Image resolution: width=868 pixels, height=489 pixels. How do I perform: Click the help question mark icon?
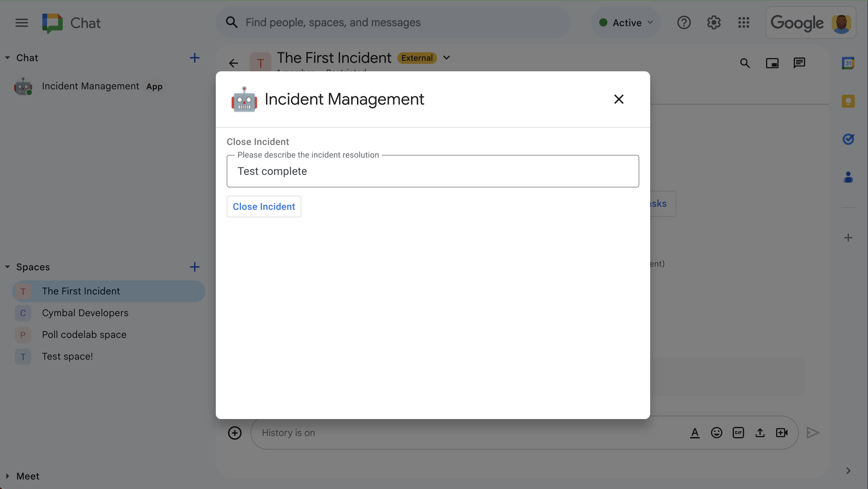(x=684, y=22)
